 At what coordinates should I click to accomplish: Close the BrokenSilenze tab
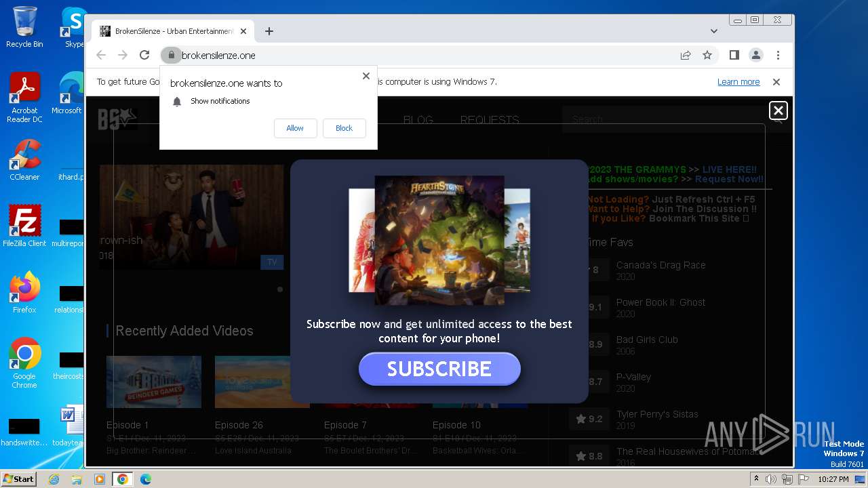[x=243, y=31]
